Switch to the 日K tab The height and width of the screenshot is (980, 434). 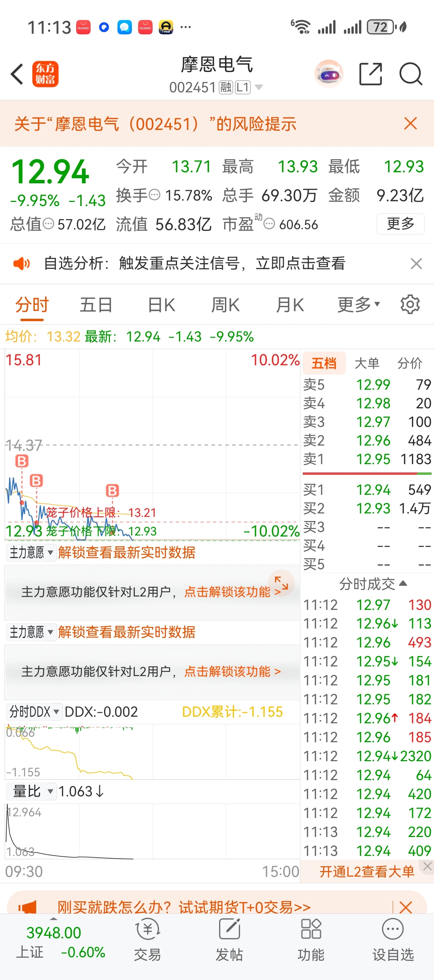(161, 305)
